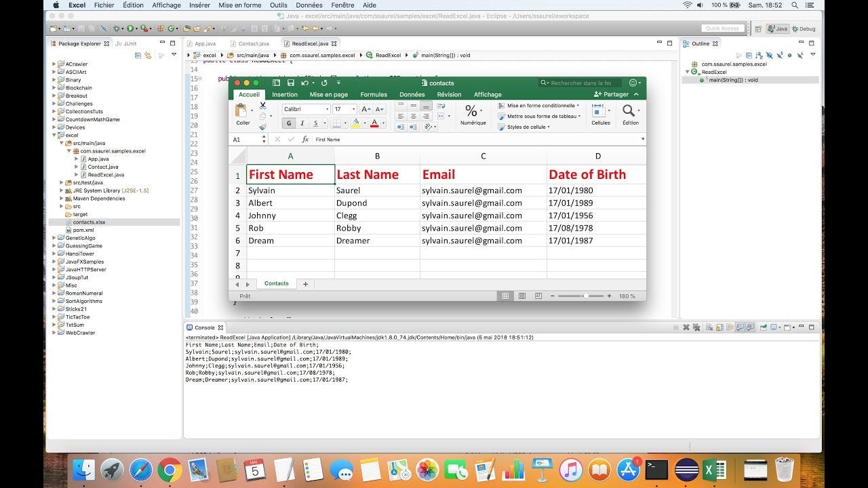Open Terminal from the Dock
This screenshot has width=868, height=488.
click(656, 470)
